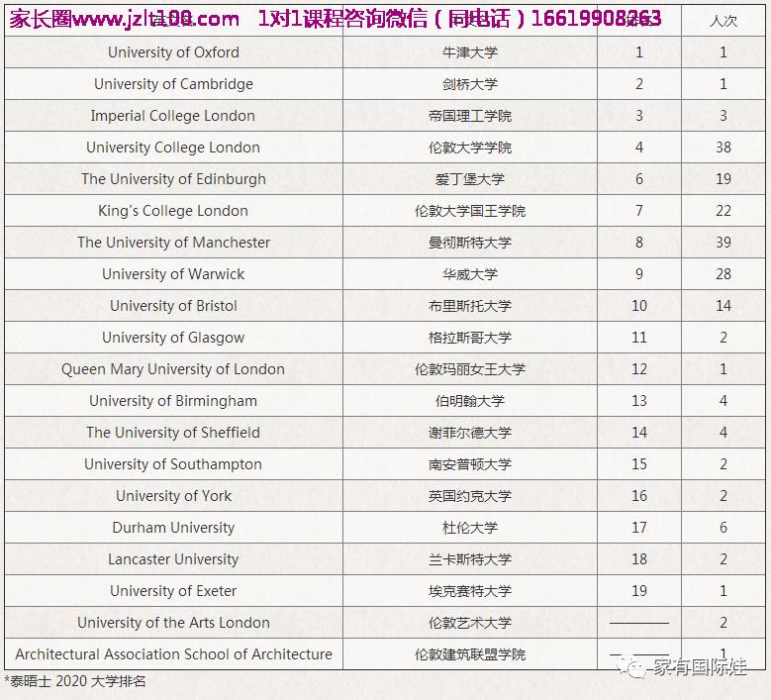Select 'The University of Sheffield' text
Image resolution: width=771 pixels, height=700 pixels.
tap(173, 433)
